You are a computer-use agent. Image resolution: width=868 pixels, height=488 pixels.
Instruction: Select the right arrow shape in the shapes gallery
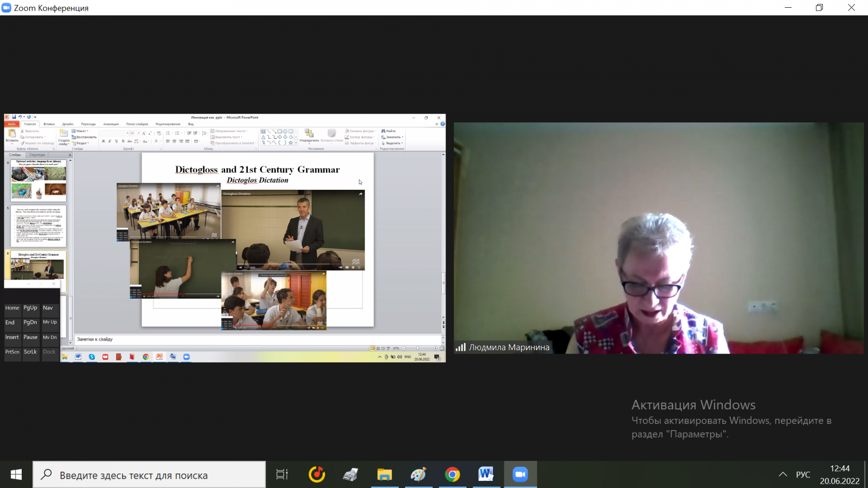(x=280, y=137)
